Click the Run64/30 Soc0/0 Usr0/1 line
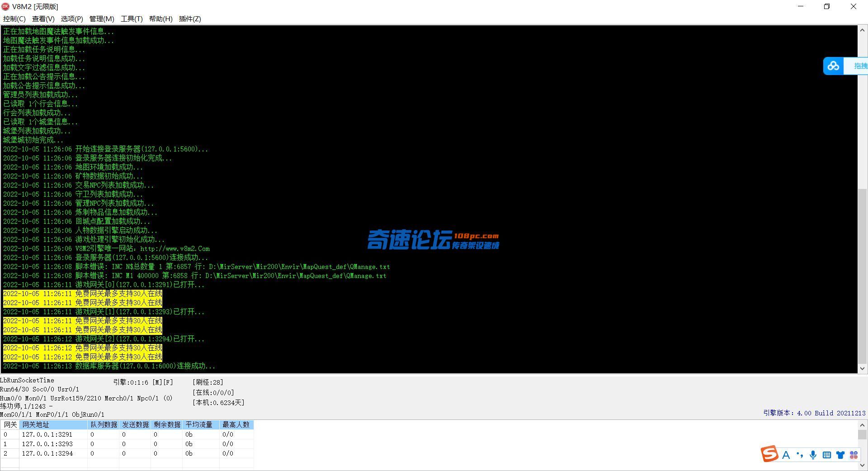 point(39,389)
